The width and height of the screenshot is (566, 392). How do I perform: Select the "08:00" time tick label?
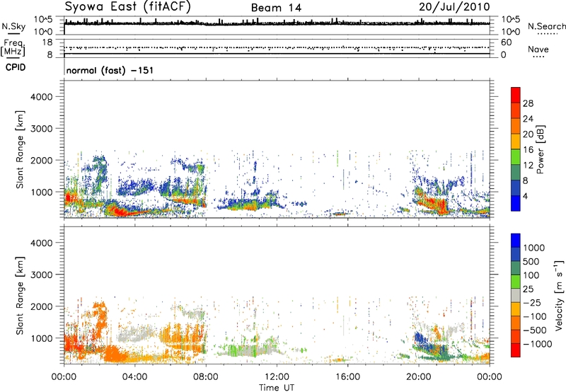coord(206,377)
